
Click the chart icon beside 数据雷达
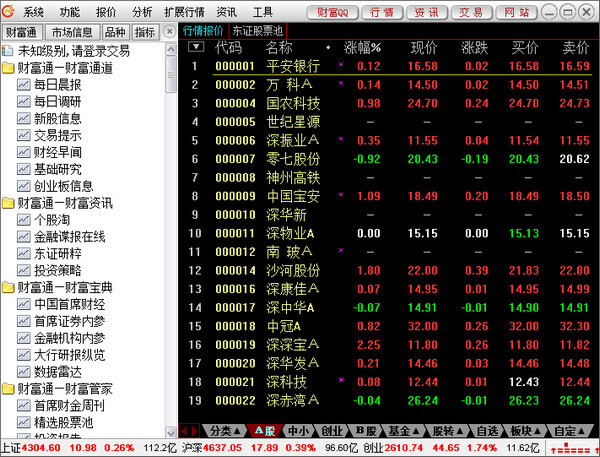click(x=23, y=372)
